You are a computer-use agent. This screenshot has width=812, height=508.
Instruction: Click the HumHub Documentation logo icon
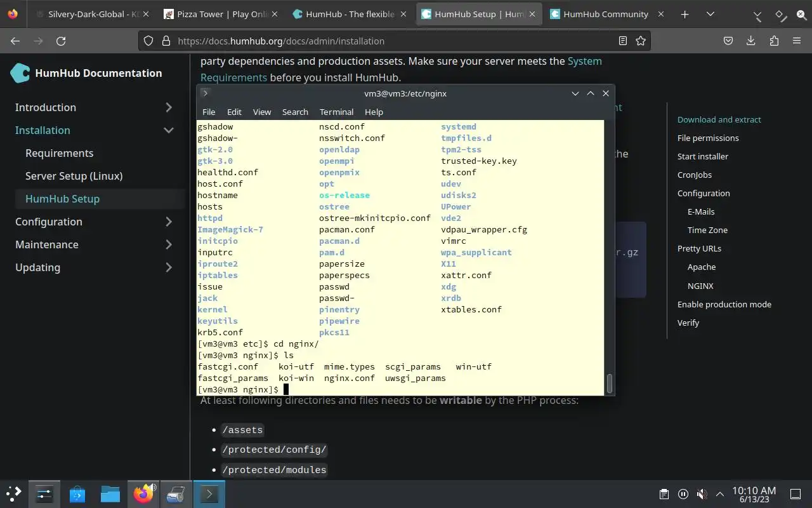[20, 73]
